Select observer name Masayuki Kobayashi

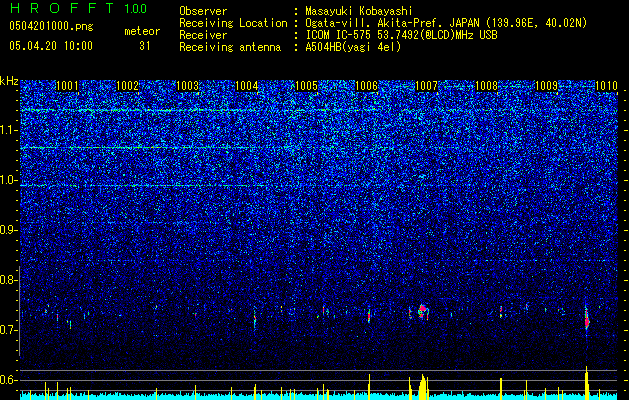coord(359,11)
